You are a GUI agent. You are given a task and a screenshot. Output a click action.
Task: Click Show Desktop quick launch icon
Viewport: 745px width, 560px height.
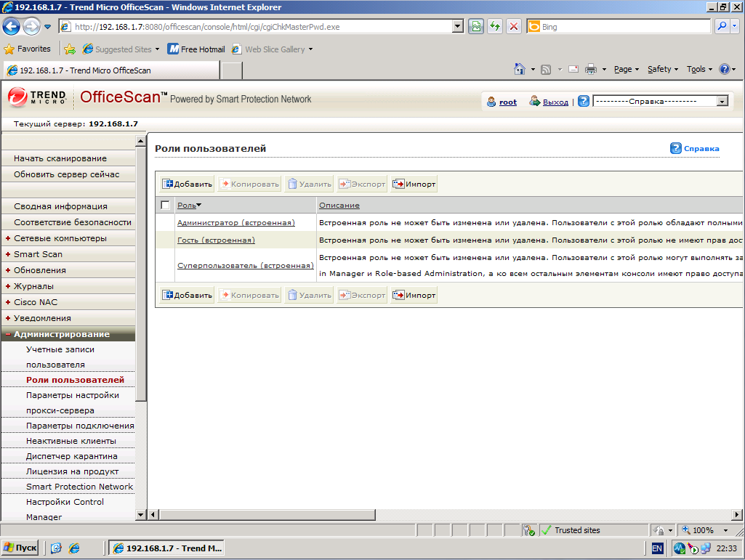click(x=56, y=548)
